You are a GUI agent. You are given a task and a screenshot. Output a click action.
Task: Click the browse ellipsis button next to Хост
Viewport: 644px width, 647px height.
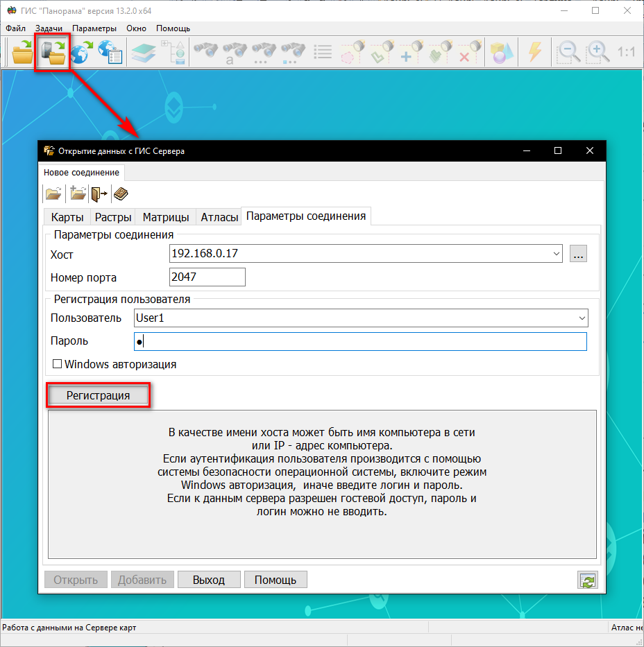point(578,254)
